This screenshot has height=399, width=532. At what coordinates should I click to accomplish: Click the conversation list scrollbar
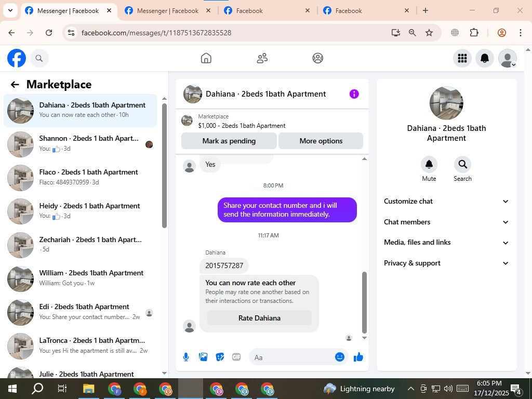click(164, 166)
